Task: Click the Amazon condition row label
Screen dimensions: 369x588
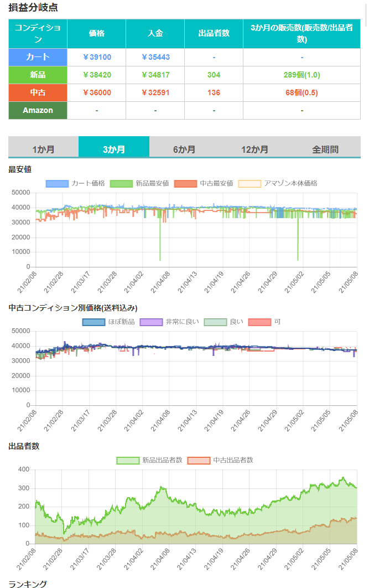Action: [x=38, y=110]
